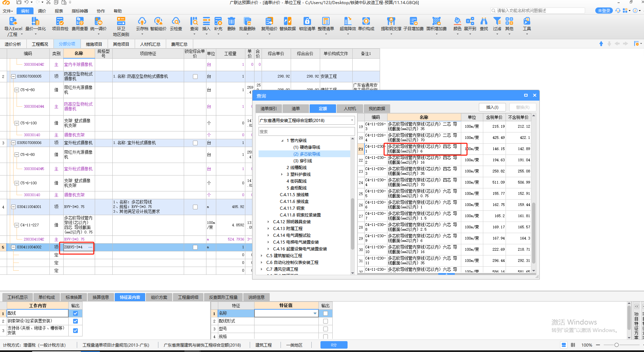Expand C.4.12 照明器具安装 node
Image resolution: width=644 pixels, height=352 pixels.
point(269,222)
